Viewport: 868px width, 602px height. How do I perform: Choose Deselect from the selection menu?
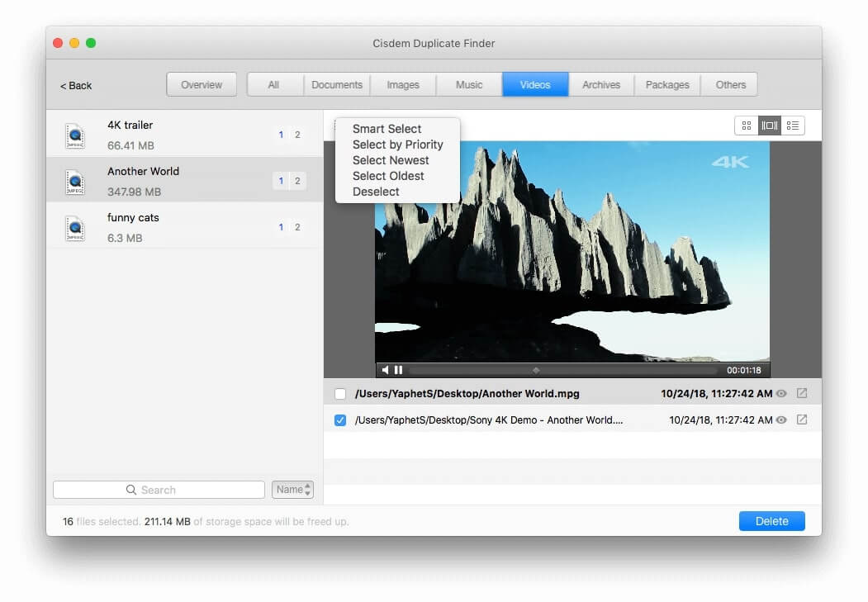click(377, 191)
